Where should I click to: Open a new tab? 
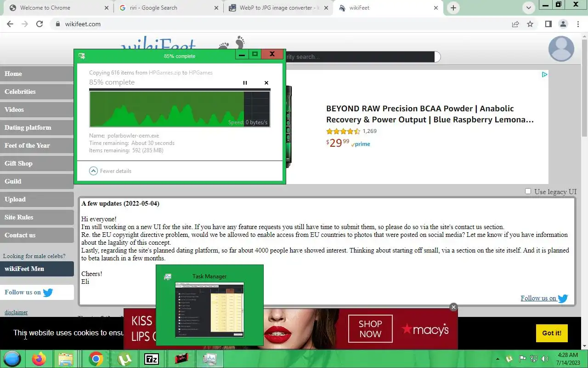click(x=453, y=8)
